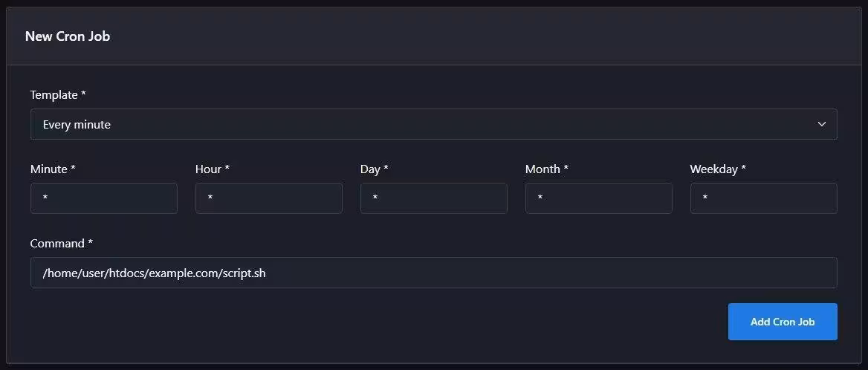Open the Template dropdown showing 'Every minute'
Viewport: 868px width, 370px height.
[x=433, y=124]
